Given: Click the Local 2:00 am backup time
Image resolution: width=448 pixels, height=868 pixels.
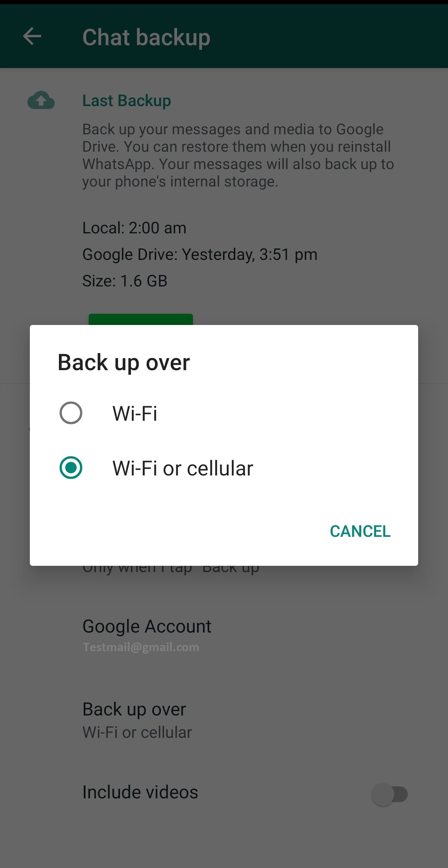Looking at the screenshot, I should (x=134, y=228).
